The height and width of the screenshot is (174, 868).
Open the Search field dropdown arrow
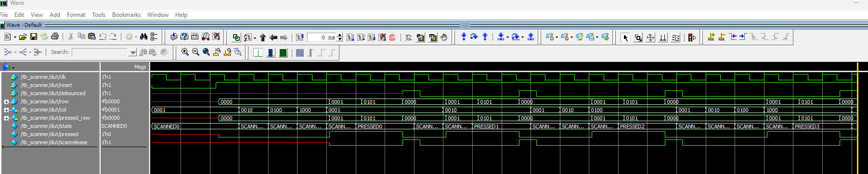[133, 52]
